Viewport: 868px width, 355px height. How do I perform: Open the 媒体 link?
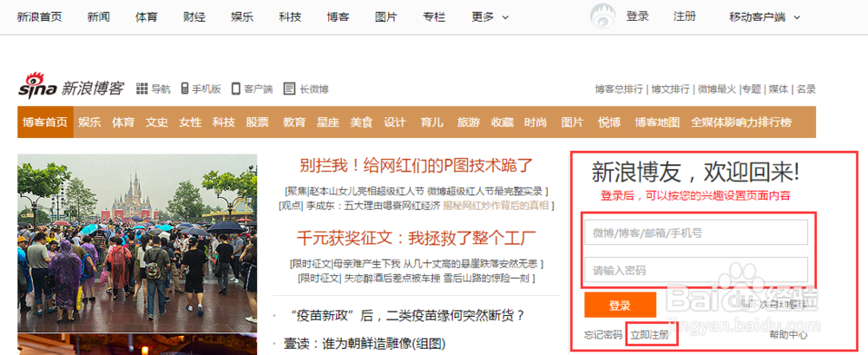[x=778, y=89]
